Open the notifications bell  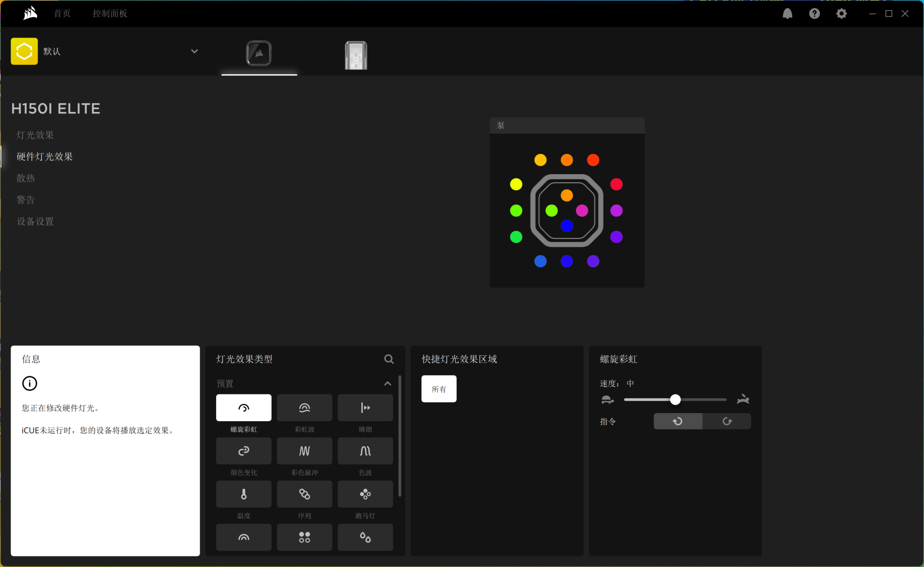click(787, 13)
